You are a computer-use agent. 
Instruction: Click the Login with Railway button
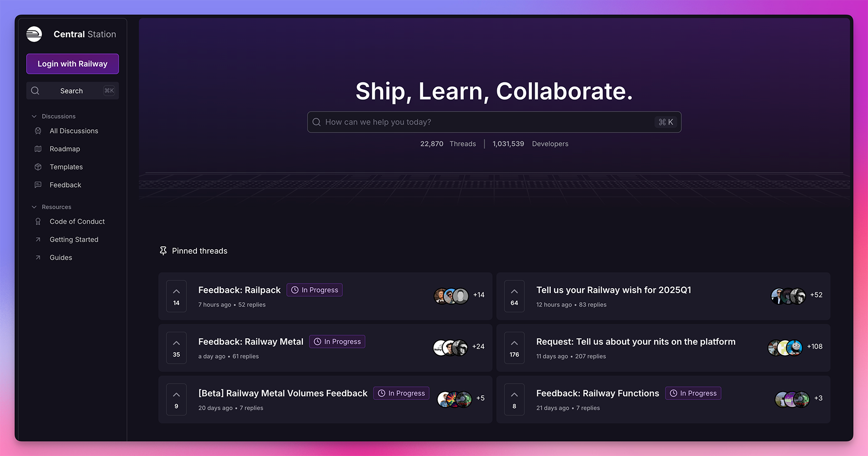click(72, 64)
